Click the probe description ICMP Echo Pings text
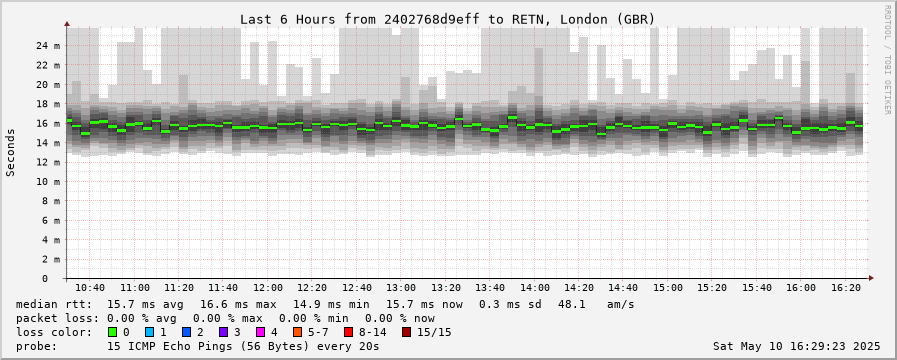The width and height of the screenshot is (897, 360). coord(243,346)
